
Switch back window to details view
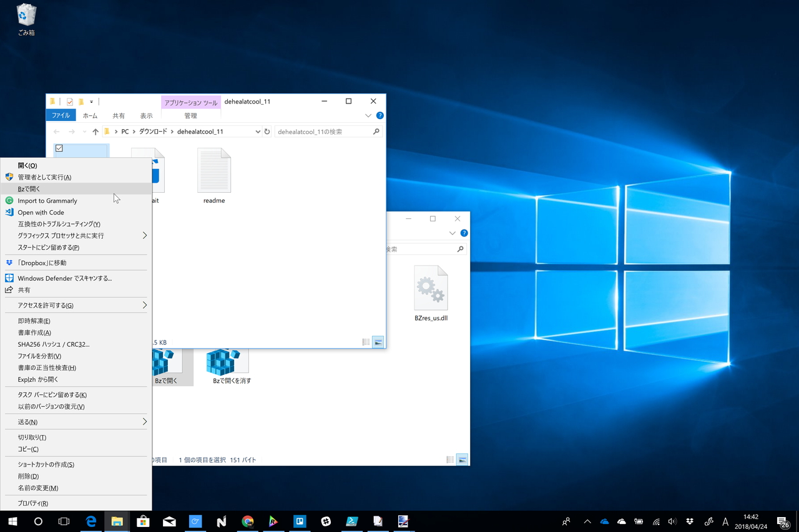[450, 460]
